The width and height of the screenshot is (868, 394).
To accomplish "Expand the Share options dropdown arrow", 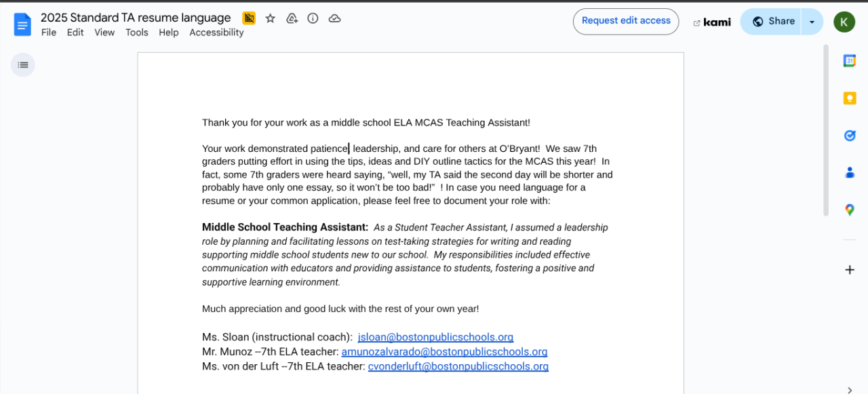I will point(812,22).
